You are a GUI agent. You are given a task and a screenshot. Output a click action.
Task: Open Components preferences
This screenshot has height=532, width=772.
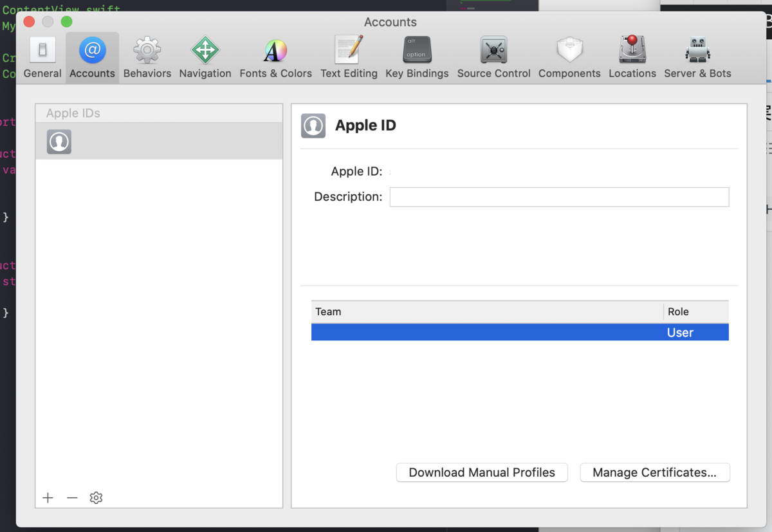tap(569, 58)
